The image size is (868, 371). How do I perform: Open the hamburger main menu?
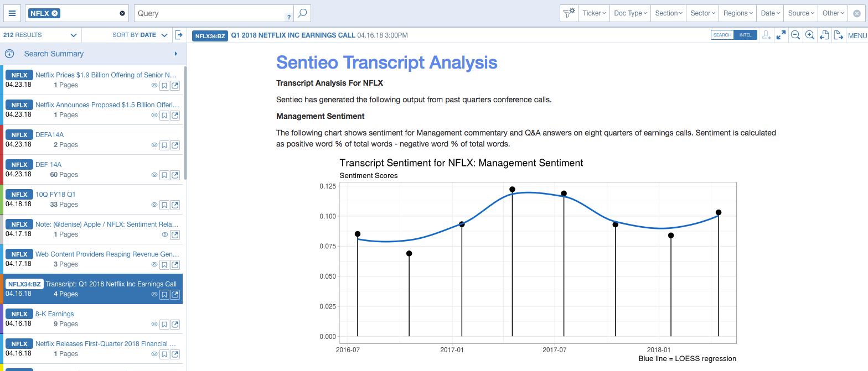pyautogui.click(x=12, y=13)
